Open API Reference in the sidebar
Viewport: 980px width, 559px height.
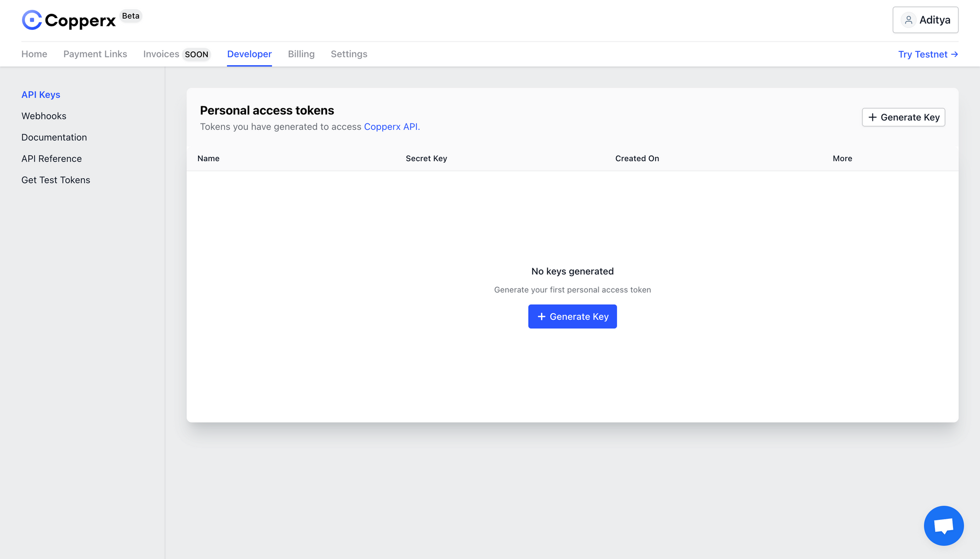(51, 159)
